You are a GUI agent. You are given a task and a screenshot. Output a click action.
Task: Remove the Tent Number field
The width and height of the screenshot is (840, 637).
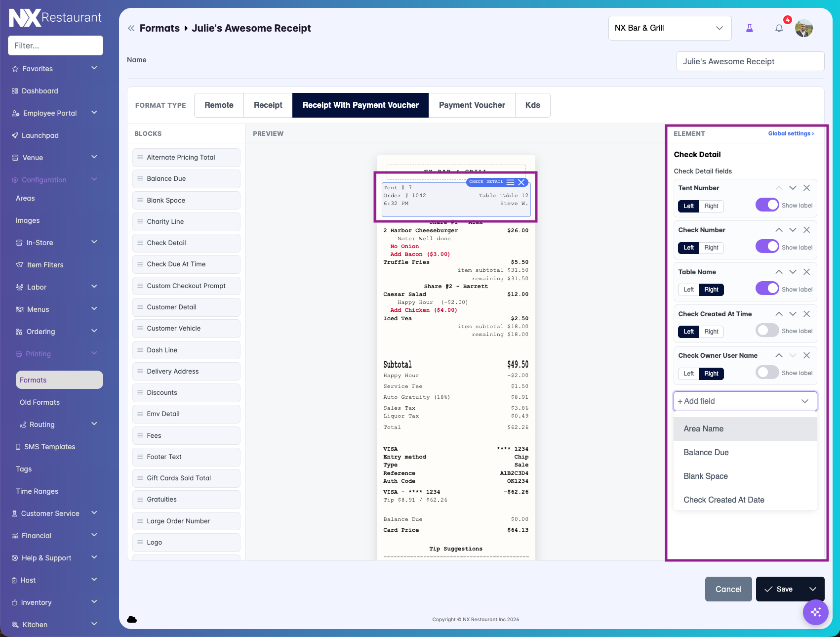(806, 188)
